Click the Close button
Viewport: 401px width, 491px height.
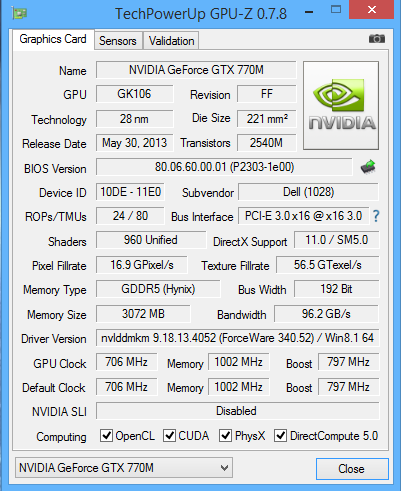pos(352,469)
